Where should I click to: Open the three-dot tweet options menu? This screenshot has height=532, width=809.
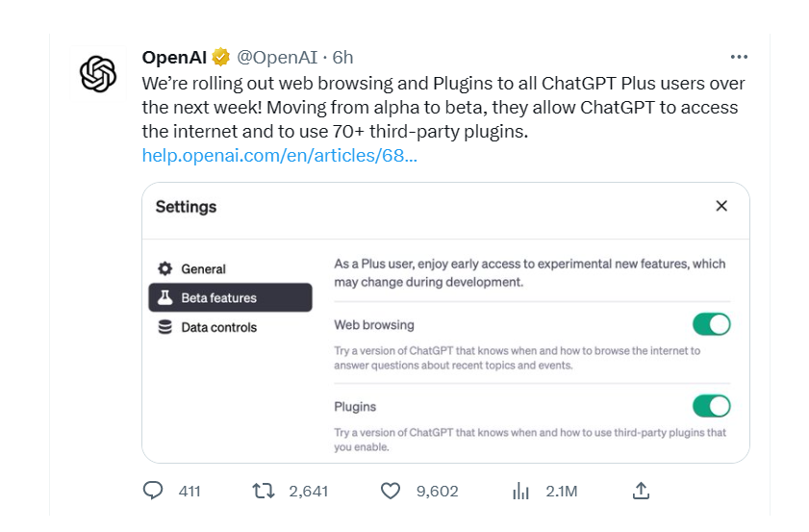(x=739, y=57)
